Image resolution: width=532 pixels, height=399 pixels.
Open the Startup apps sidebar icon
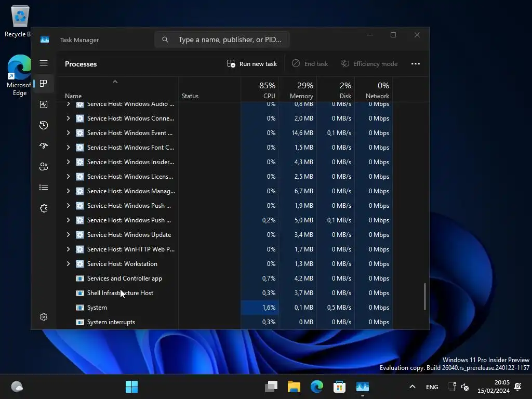coord(44,146)
